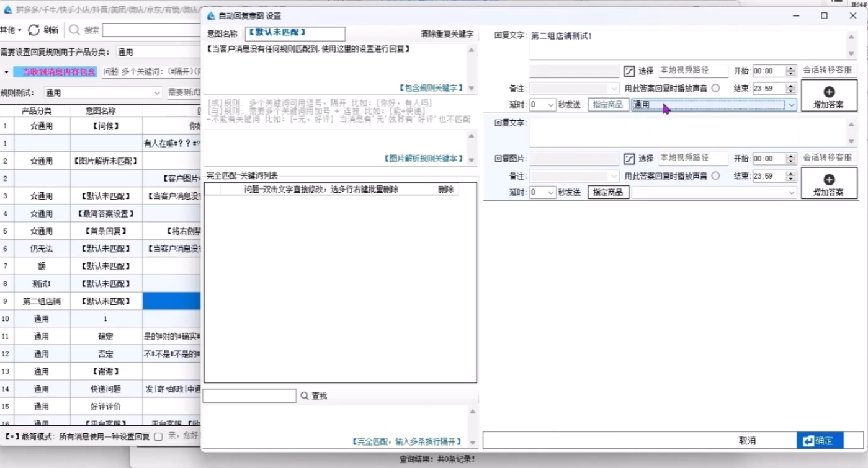Open the 规则测试 通用 dropdown

pos(157,93)
